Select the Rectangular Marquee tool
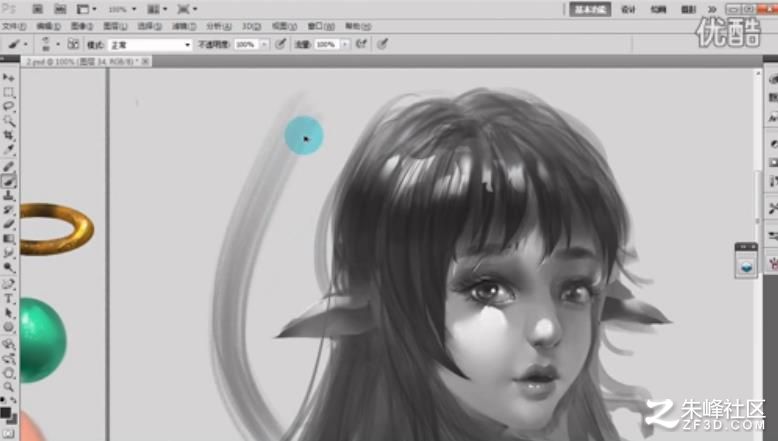 [8, 93]
